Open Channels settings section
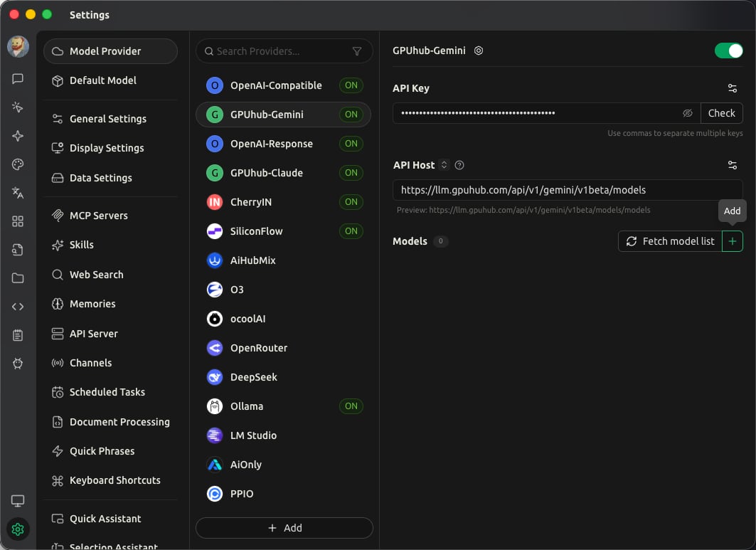Image resolution: width=756 pixels, height=550 pixels. coord(110,363)
